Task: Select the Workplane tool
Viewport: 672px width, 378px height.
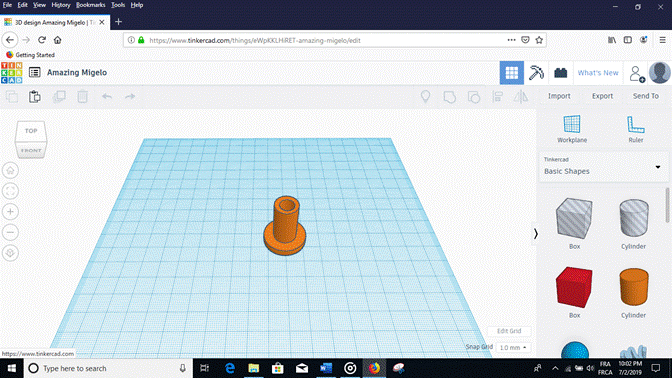Action: [x=572, y=129]
